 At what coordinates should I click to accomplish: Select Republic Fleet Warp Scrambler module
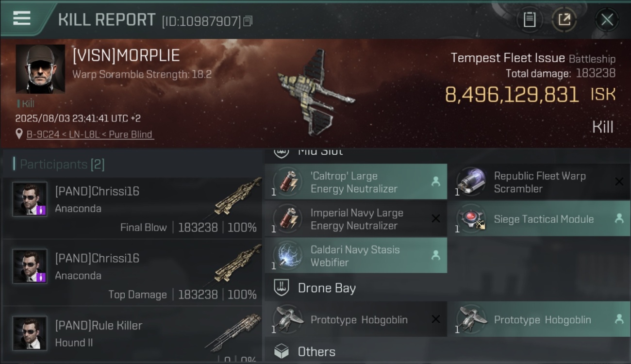point(539,182)
